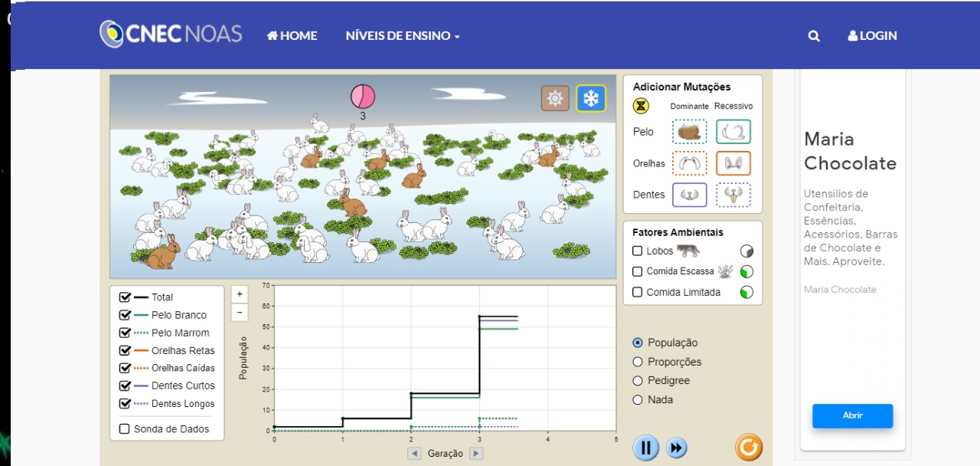This screenshot has width=980, height=466.
Task: Click the fast forward button
Action: (x=676, y=448)
